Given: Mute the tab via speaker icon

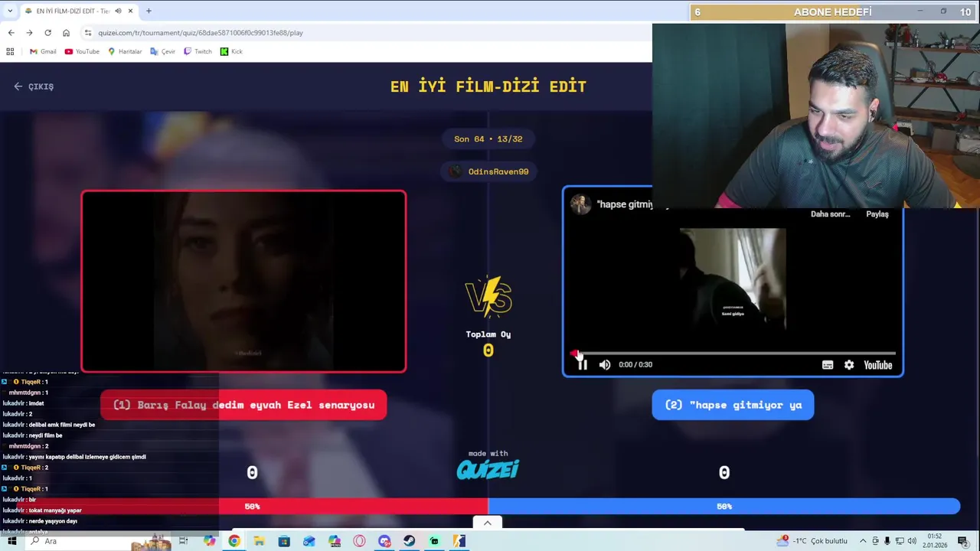Looking at the screenshot, I should (118, 11).
